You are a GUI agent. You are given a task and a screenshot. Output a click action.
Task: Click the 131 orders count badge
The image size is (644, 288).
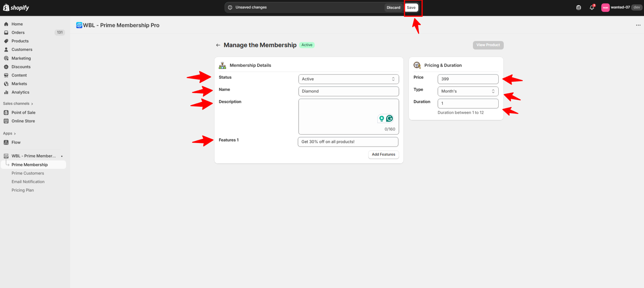(x=60, y=33)
